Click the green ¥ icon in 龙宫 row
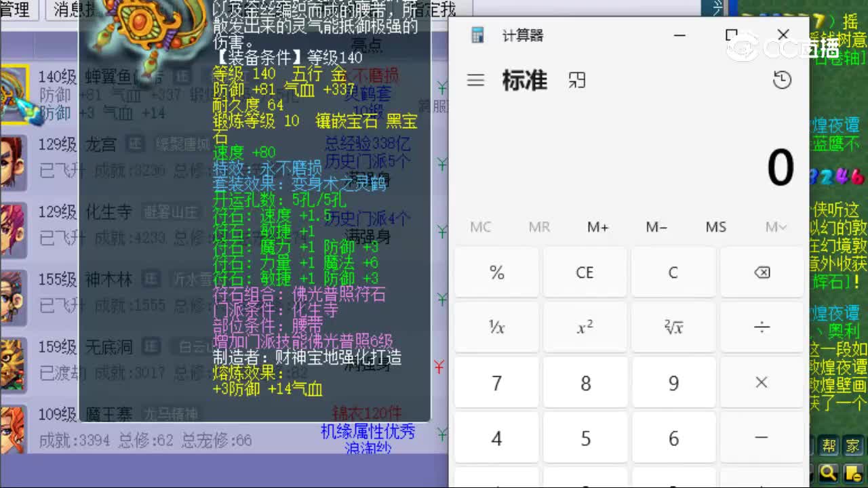868x488 pixels. click(442, 163)
